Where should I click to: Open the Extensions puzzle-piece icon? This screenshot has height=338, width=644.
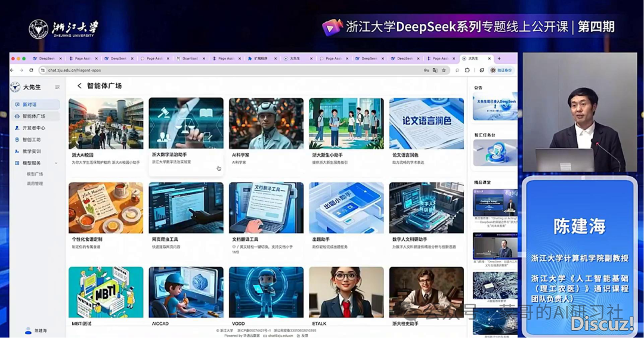pyautogui.click(x=467, y=70)
